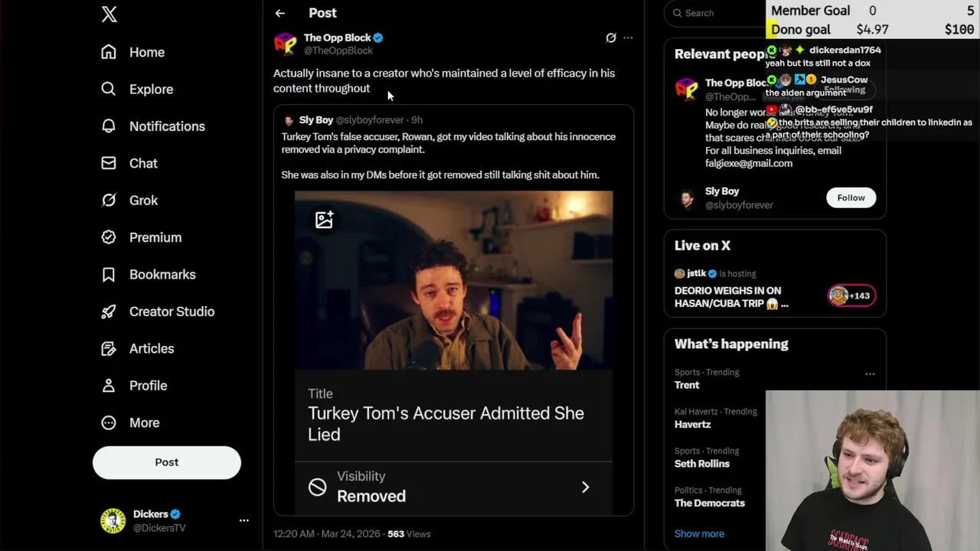This screenshot has width=980, height=551.
Task: Open DEORIO WEIGHS IN live broadcast
Action: 731,297
